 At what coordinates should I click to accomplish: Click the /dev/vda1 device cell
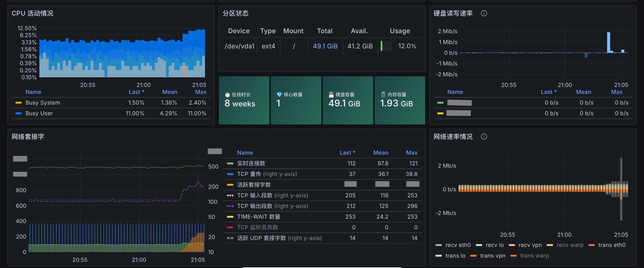(x=239, y=46)
